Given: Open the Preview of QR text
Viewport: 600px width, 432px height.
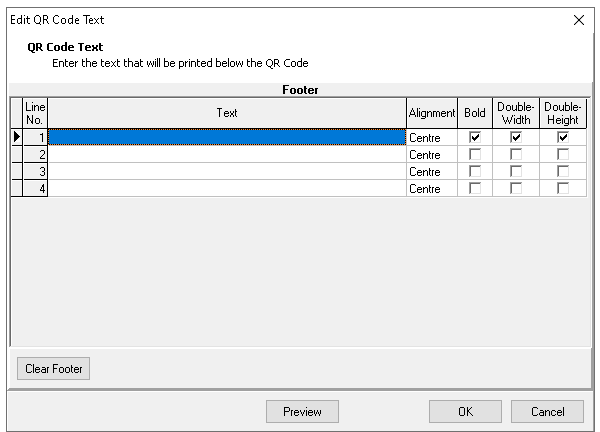Looking at the screenshot, I should point(302,411).
